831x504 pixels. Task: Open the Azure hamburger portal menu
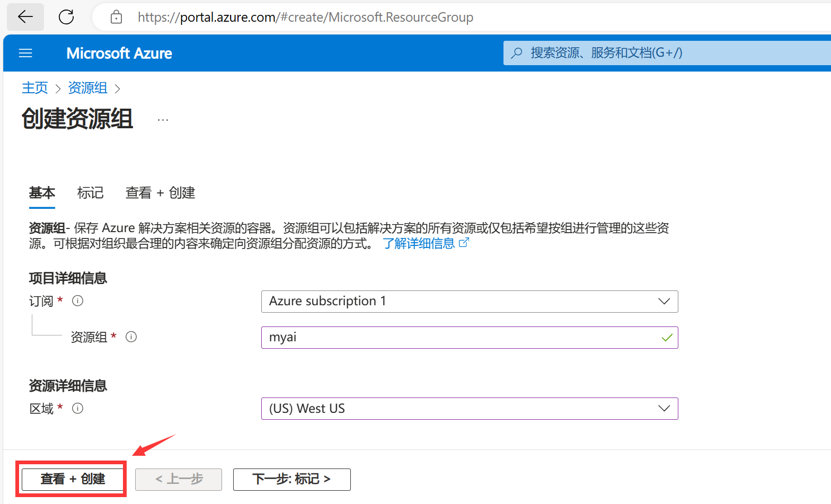[25, 53]
